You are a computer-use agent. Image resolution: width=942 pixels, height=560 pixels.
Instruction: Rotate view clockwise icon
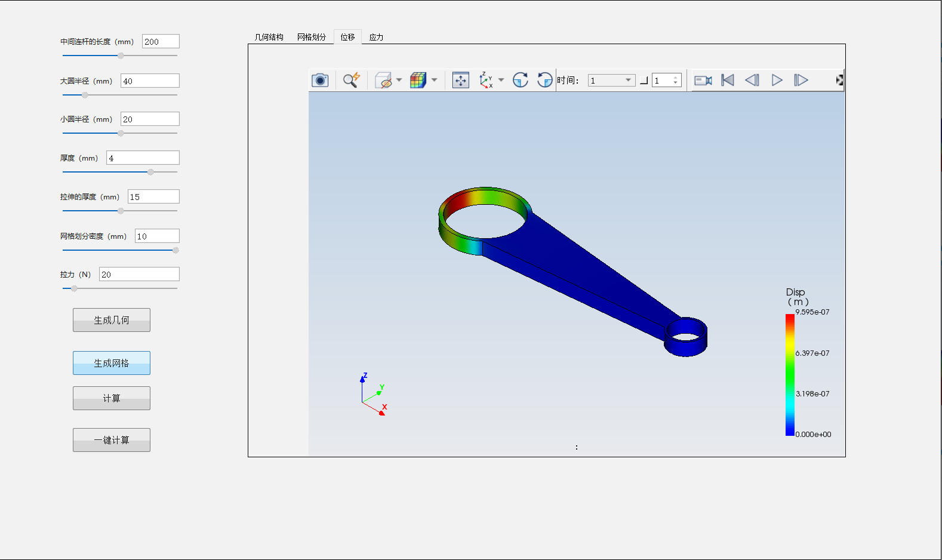521,80
